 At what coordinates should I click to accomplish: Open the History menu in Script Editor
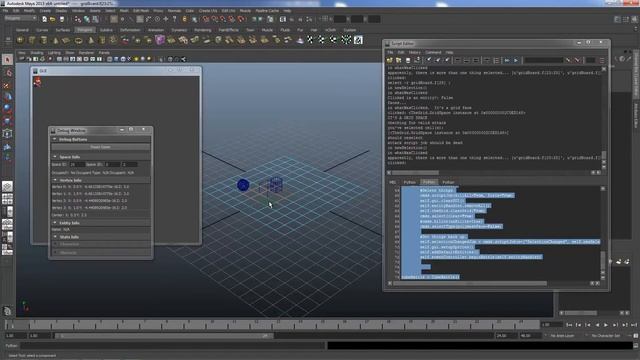pos(414,52)
